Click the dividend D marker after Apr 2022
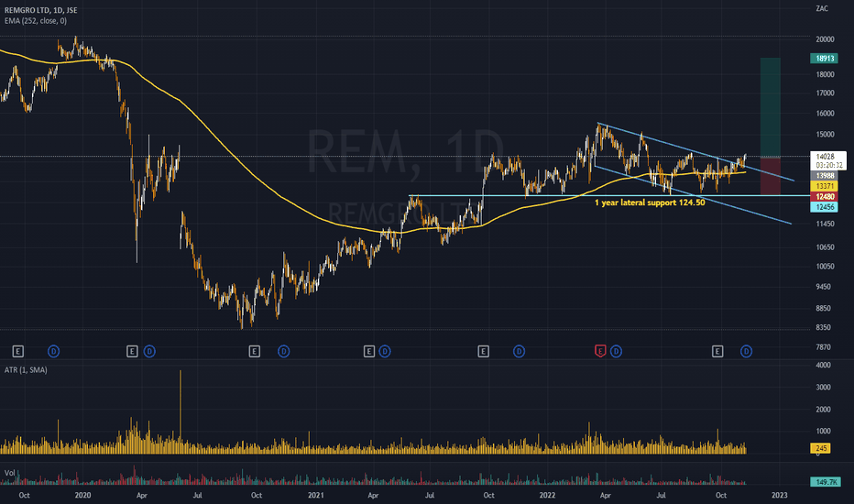The height and width of the screenshot is (504, 854). click(x=616, y=352)
